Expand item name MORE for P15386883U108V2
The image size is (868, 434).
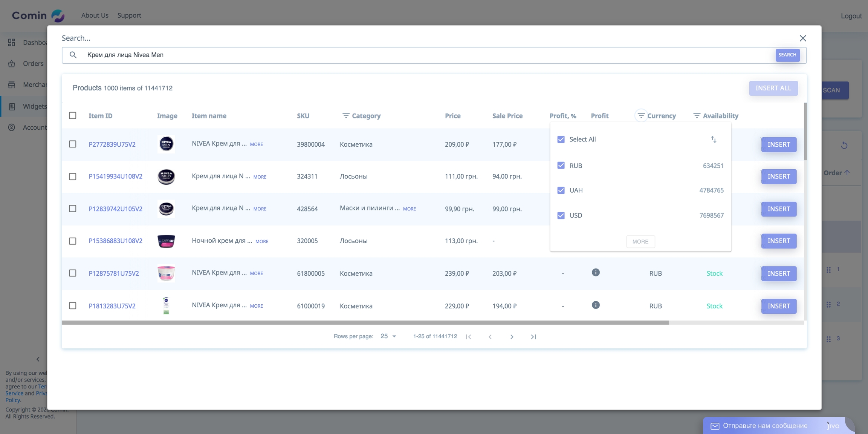[262, 241]
